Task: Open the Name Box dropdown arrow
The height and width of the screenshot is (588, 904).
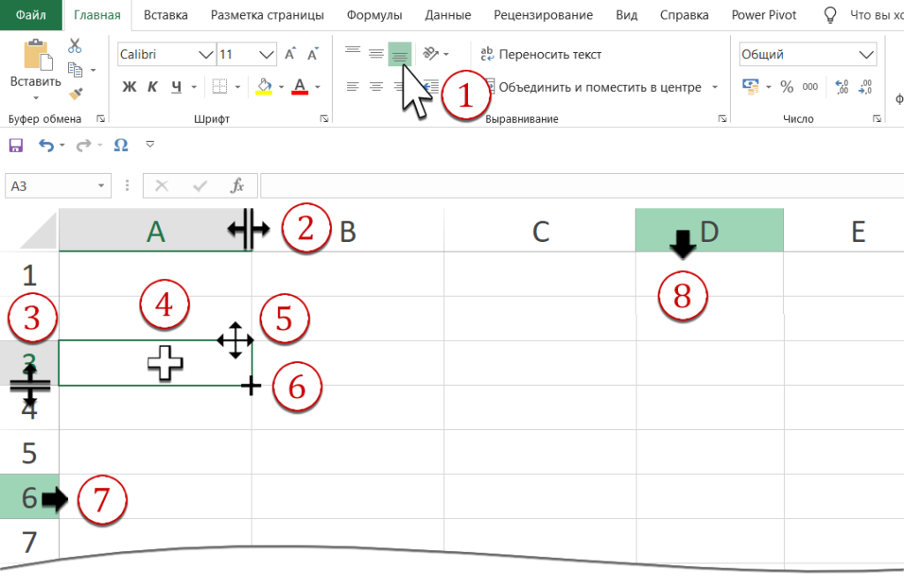Action: [101, 185]
